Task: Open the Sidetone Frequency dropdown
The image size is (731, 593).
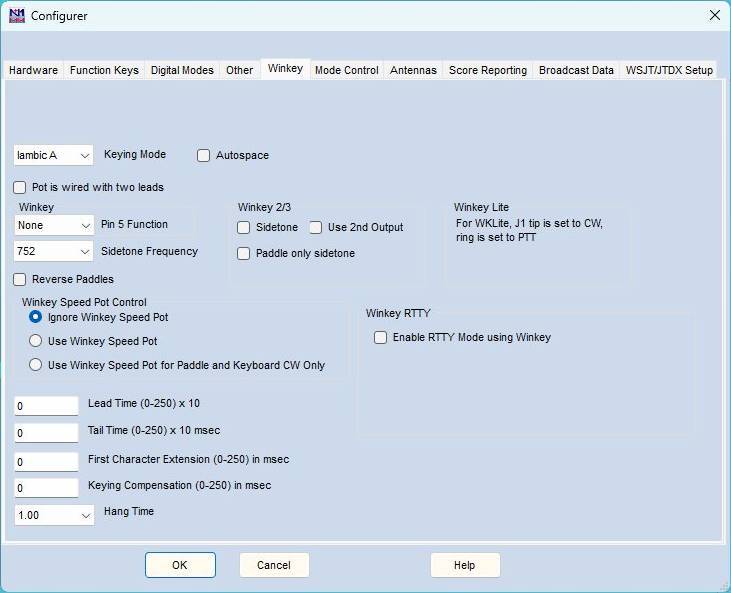Action: click(53, 252)
